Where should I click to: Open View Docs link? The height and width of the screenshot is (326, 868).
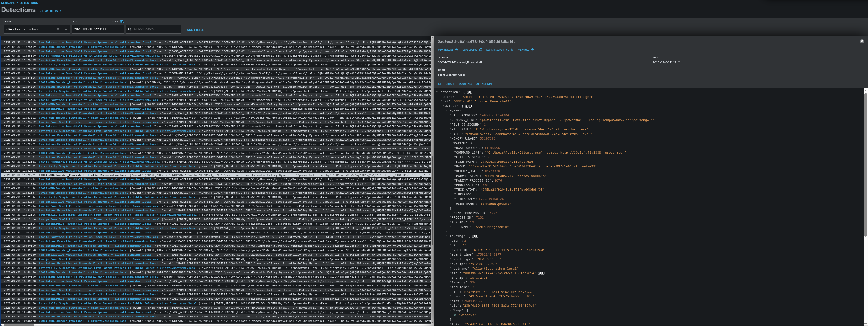50,11
